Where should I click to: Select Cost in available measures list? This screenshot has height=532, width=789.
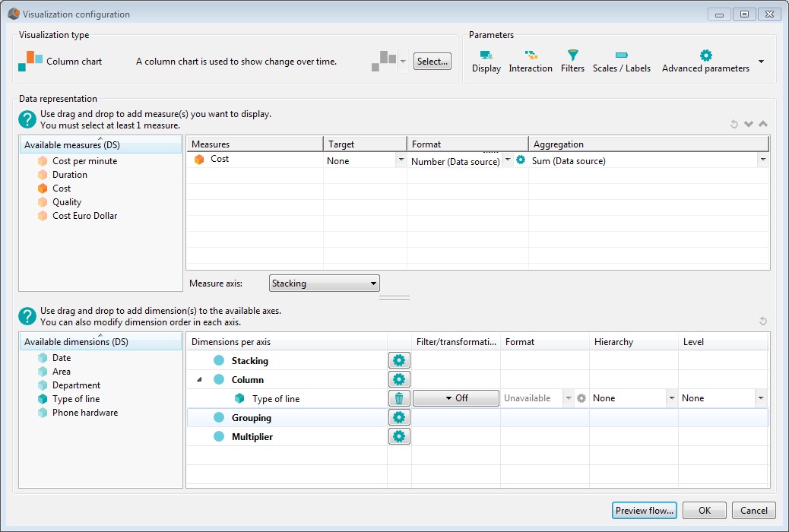[62, 188]
